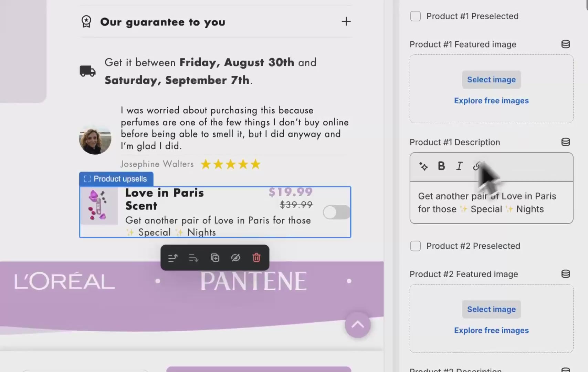The height and width of the screenshot is (372, 588).
Task: Enable the Product #1 Preselected checkbox
Action: click(x=416, y=16)
